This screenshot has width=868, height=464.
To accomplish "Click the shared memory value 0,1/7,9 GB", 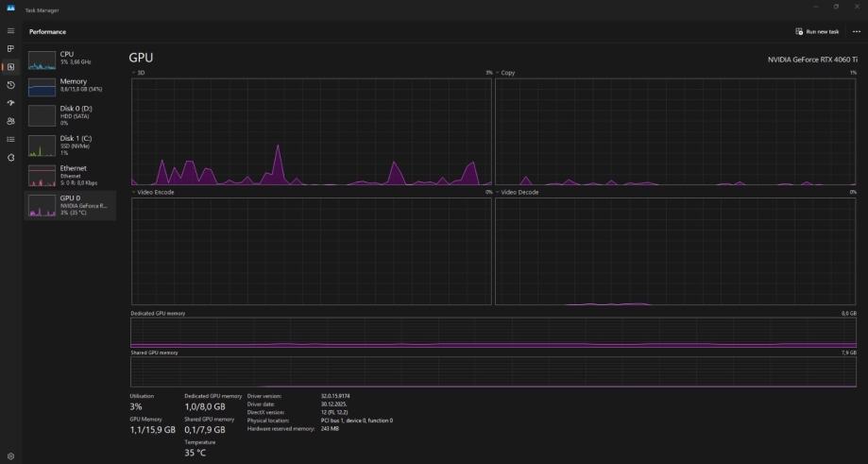I will click(x=205, y=430).
